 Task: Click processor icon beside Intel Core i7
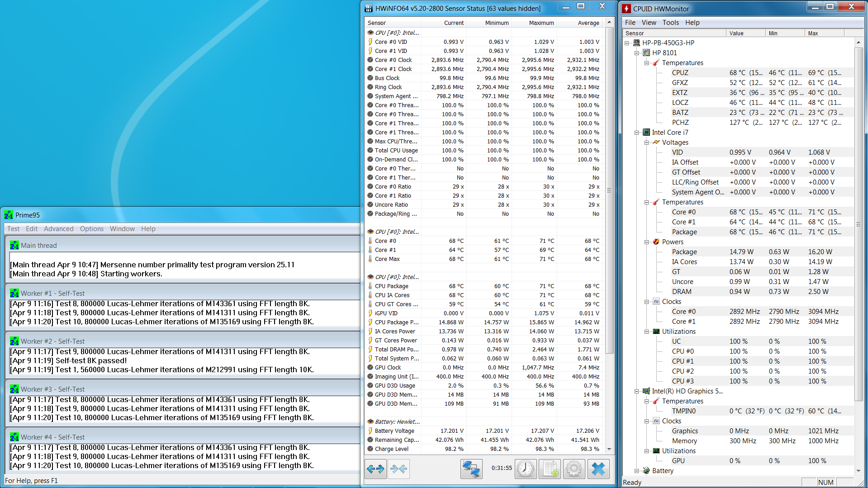pyautogui.click(x=646, y=133)
